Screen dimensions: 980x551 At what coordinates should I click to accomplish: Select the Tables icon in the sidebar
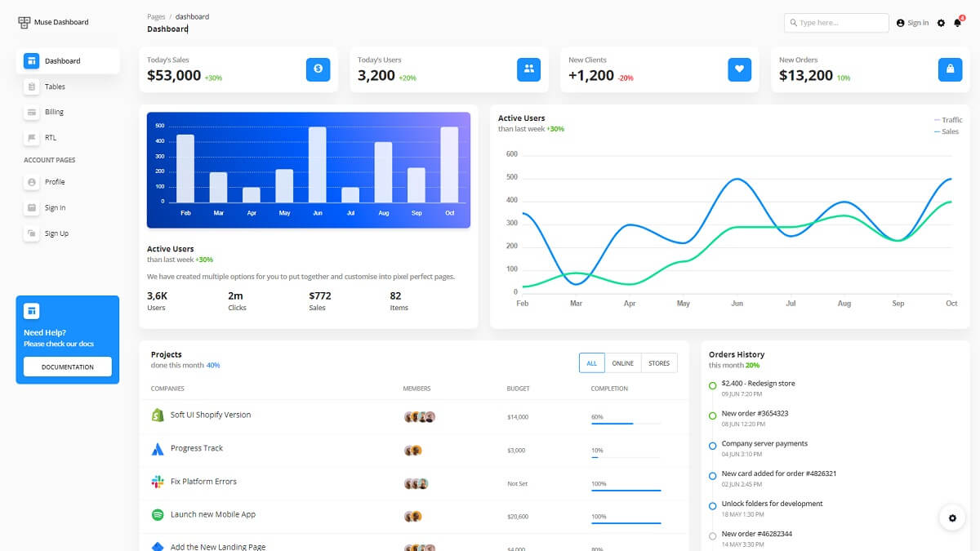tap(31, 86)
